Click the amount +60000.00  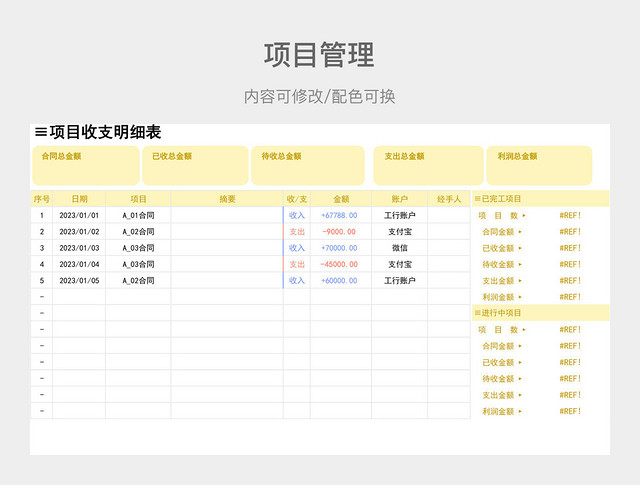(x=339, y=280)
